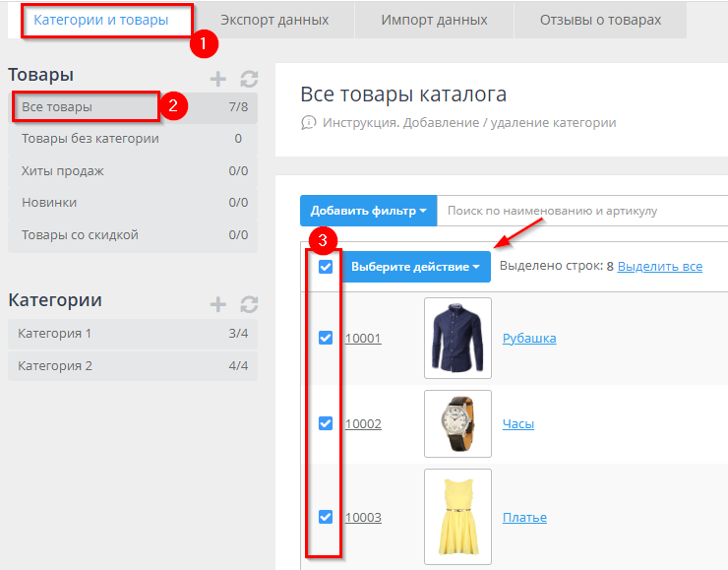Select Товары без категории in sidebar

91,139
